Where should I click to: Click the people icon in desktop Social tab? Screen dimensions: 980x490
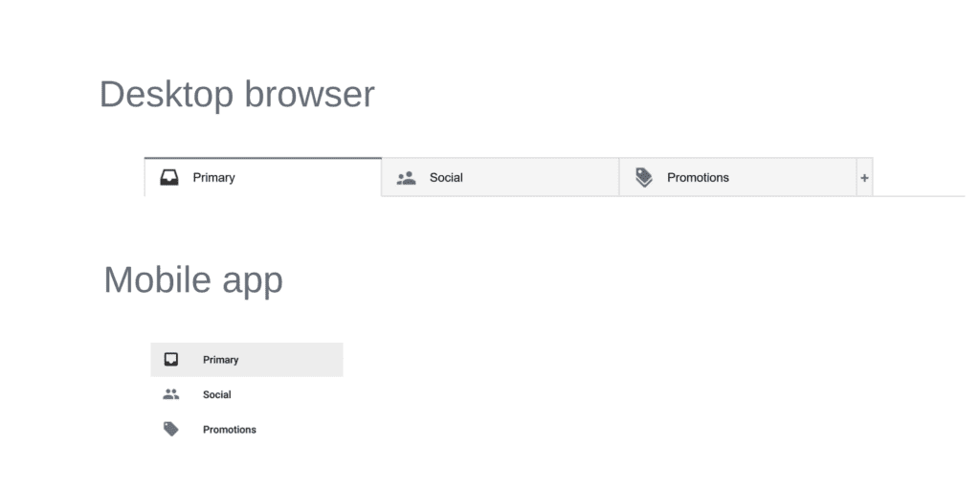[406, 177]
